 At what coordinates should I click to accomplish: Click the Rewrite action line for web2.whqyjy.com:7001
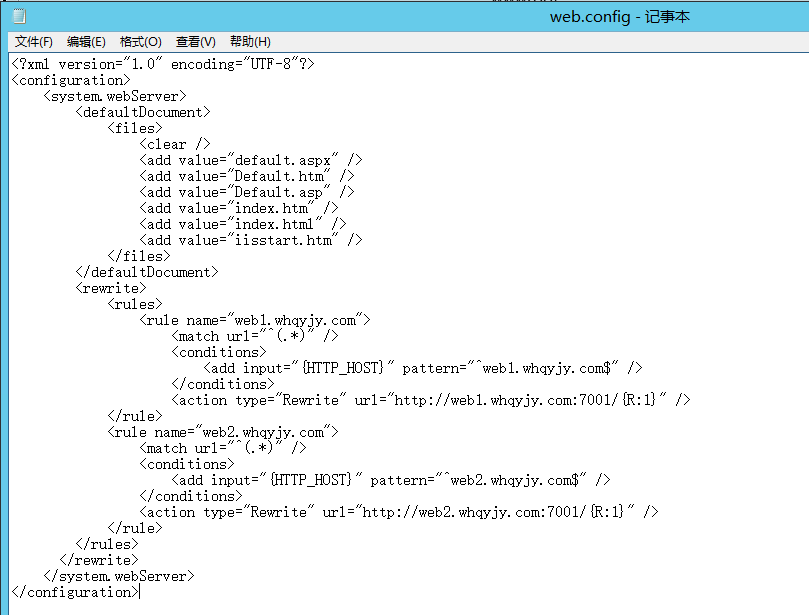tap(399, 512)
